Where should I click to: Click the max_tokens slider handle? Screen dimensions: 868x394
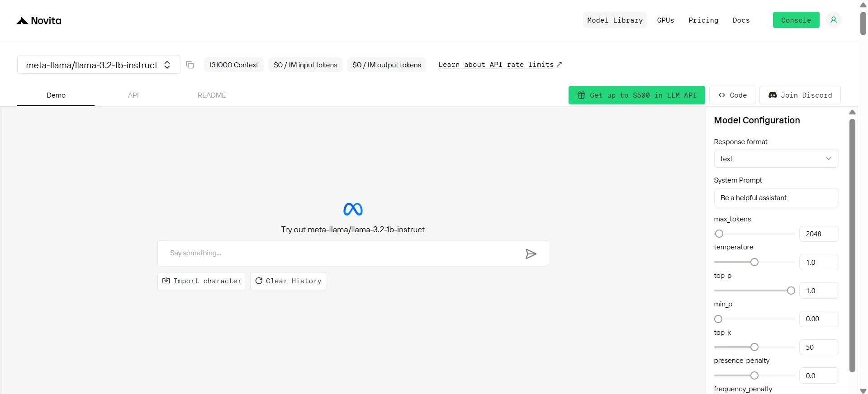(x=719, y=234)
